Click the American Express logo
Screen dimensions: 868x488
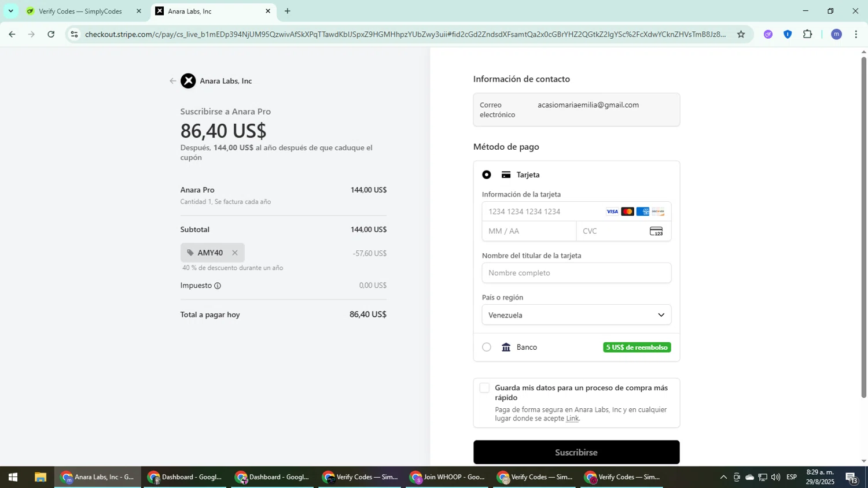click(643, 212)
